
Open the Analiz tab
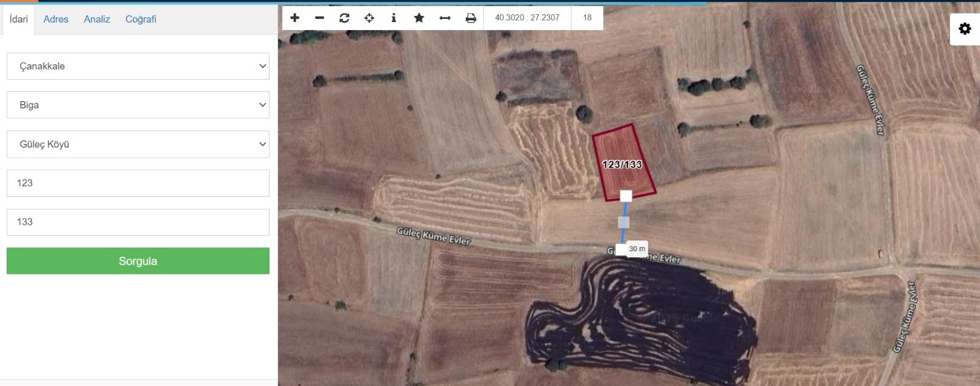(97, 19)
